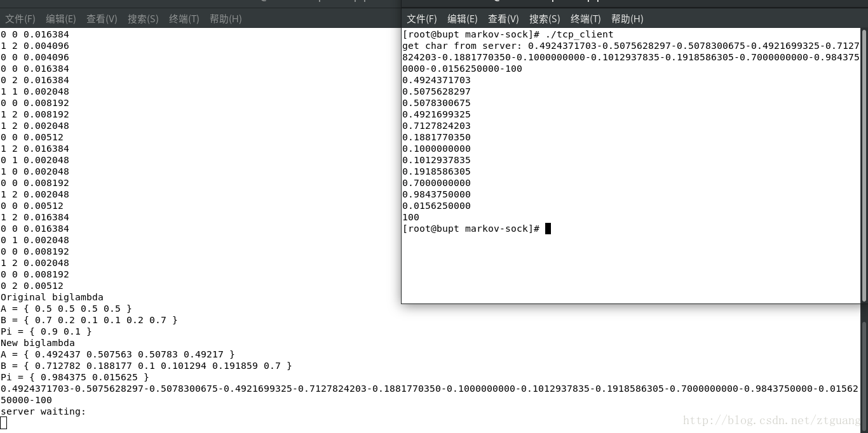The width and height of the screenshot is (868, 433).
Task: Click the 'New biglambda' heading line
Action: [37, 343]
